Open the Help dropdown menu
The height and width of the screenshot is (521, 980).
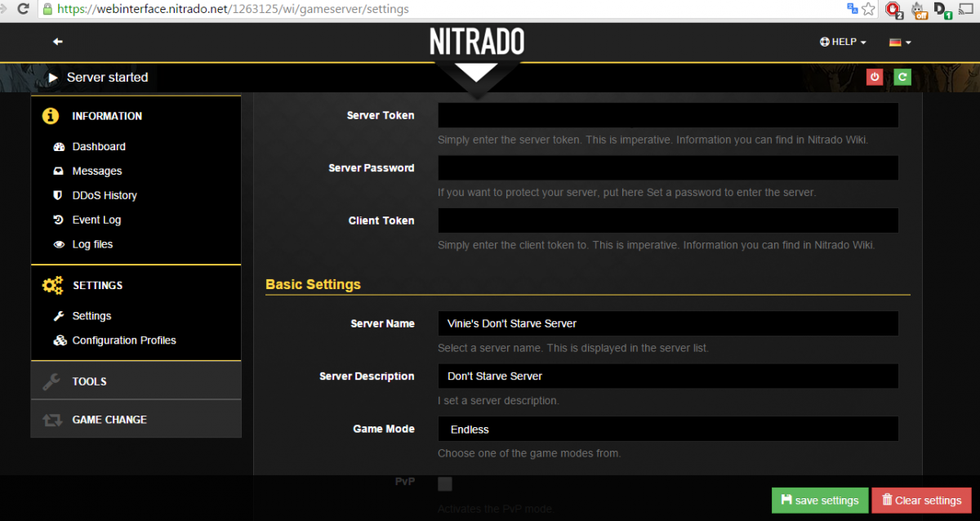coord(843,42)
